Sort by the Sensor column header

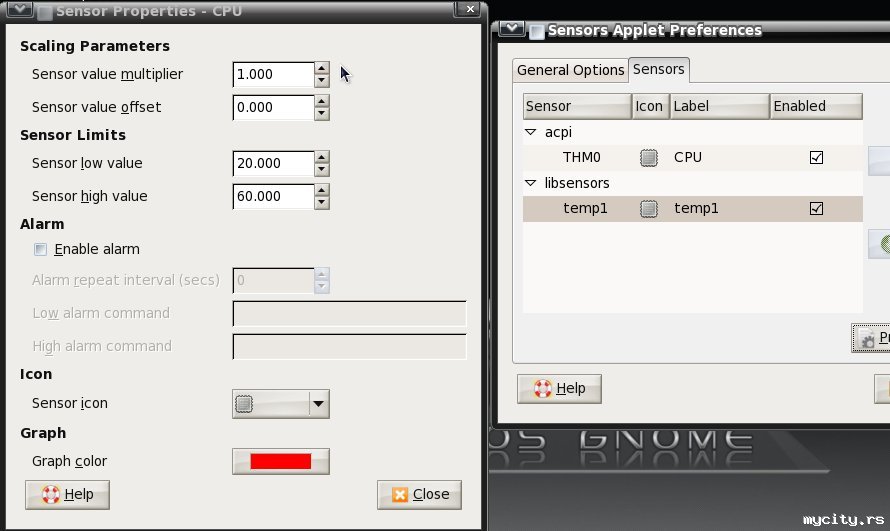point(577,106)
